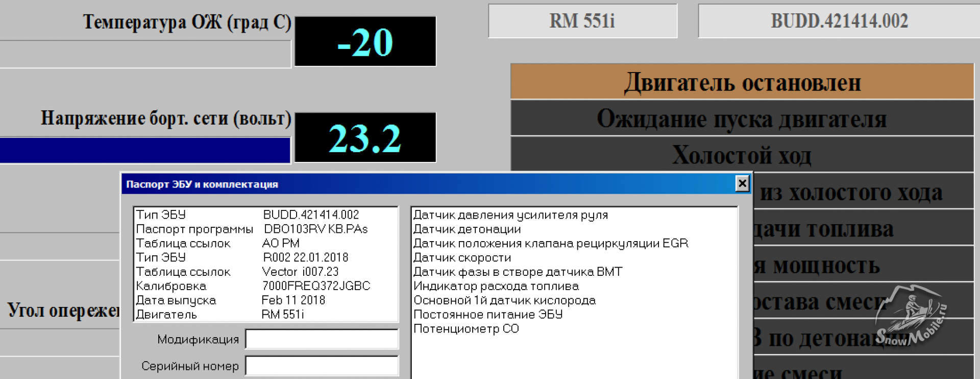Viewport: 980px width, 379px height.
Task: Click the Модификация field label
Action: point(198,339)
